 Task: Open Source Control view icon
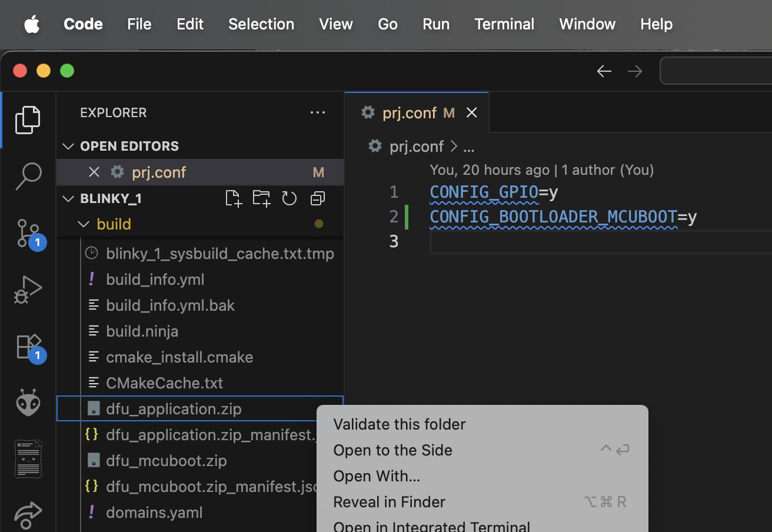click(x=28, y=233)
